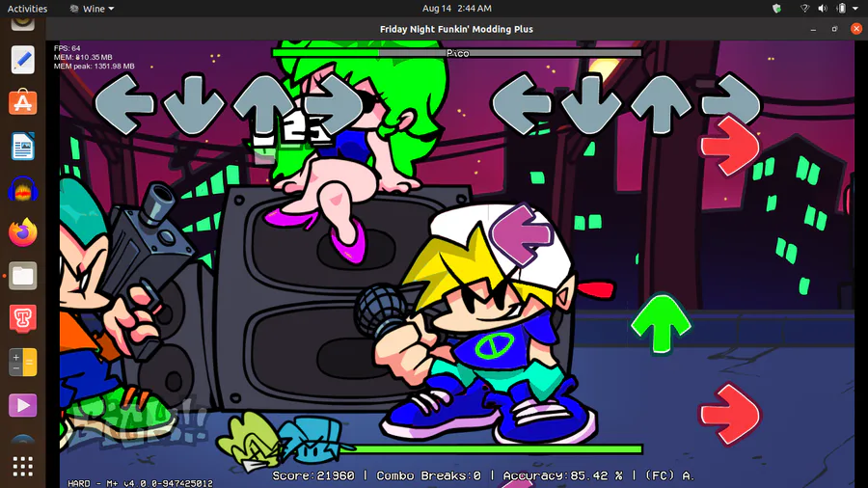Click the purple left arrow note
Image resolution: width=868 pixels, height=488 pixels.
522,234
